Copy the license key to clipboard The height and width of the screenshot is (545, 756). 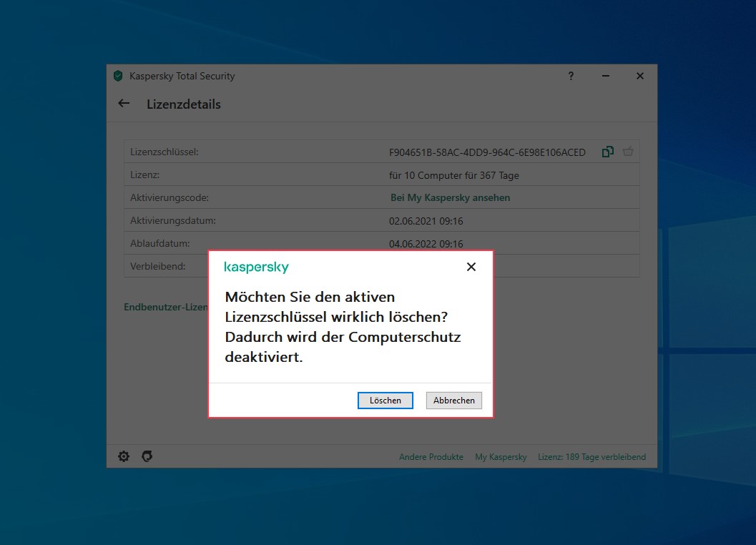point(607,152)
